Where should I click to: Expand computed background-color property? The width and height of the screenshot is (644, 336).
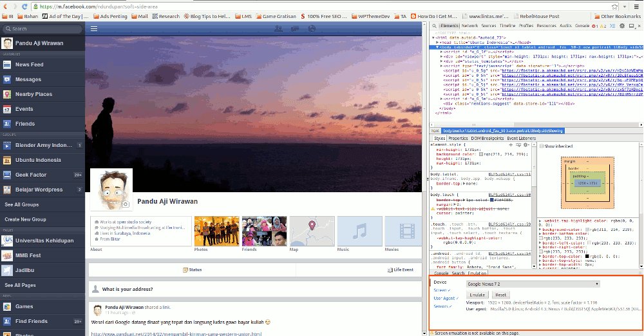point(540,230)
